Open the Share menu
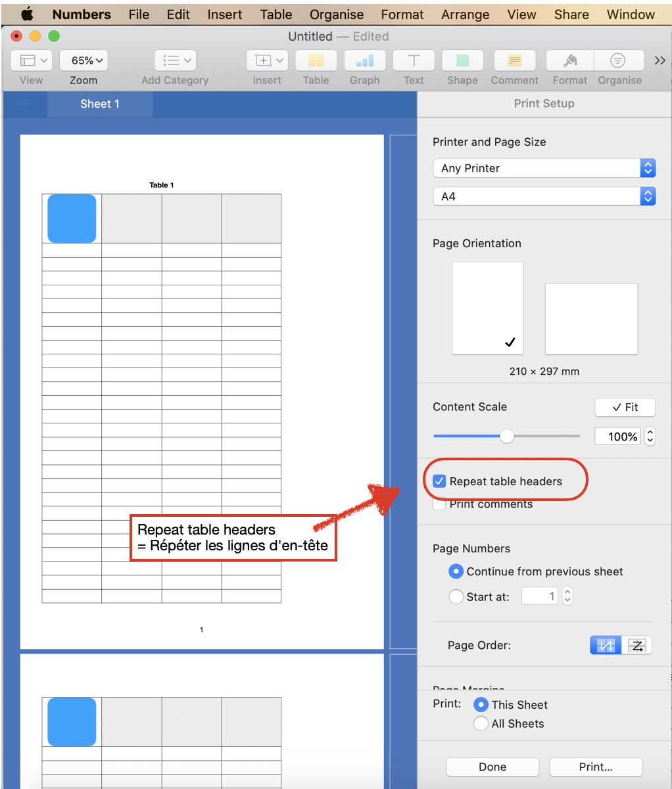 571,14
